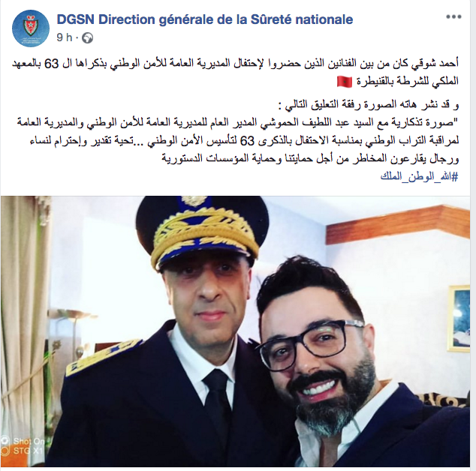Click the framed picture on the wall

pos(459,319)
